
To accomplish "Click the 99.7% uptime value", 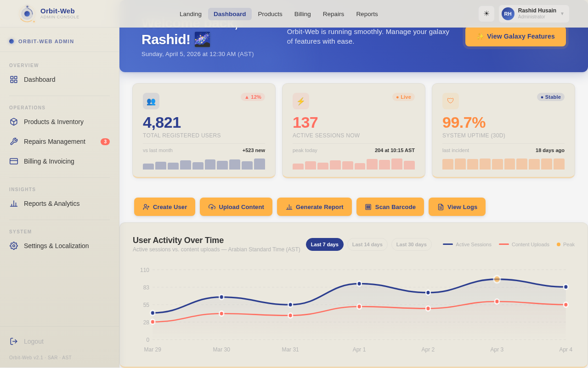I will [464, 122].
